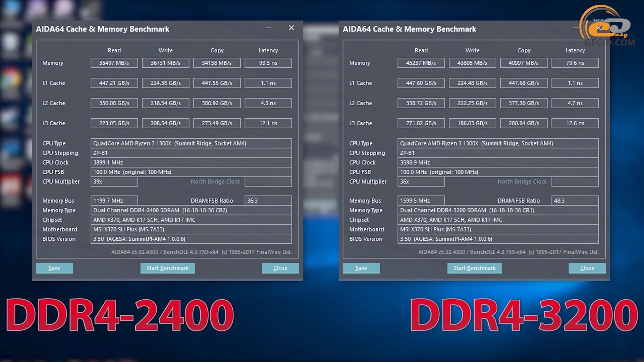Image resolution: width=644 pixels, height=362 pixels.
Task: Click Save button in DDR4-3200 window
Action: point(361,268)
